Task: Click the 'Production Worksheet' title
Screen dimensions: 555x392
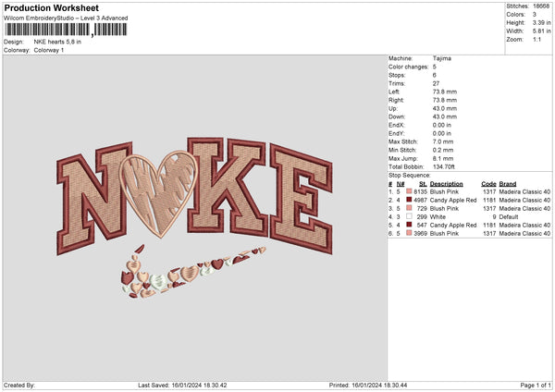Action: click(x=52, y=7)
